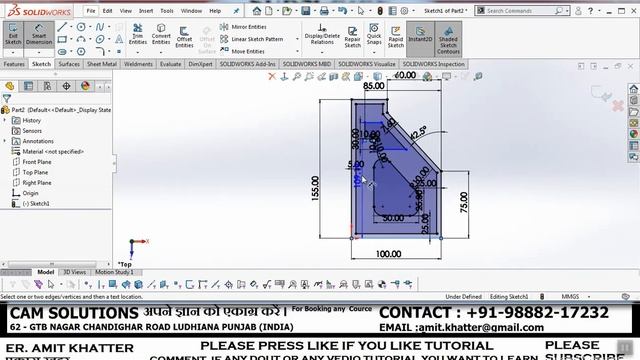Screen dimensions: 640x360
Task: Switch to the SOLIDWORKS Add-Ins tab
Action: (x=247, y=64)
